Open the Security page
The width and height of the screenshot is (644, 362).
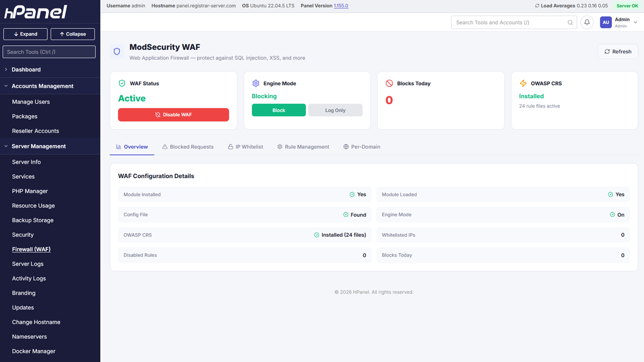[x=23, y=235]
